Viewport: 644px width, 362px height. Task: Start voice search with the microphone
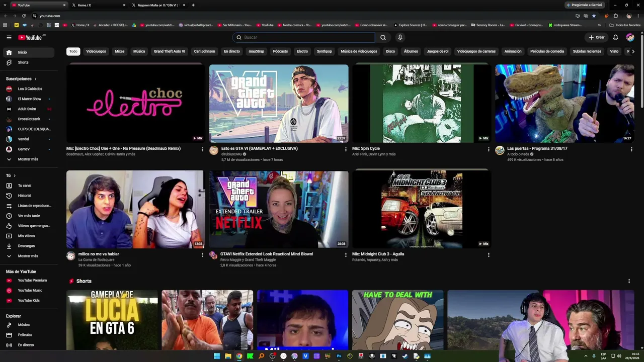tap(400, 37)
